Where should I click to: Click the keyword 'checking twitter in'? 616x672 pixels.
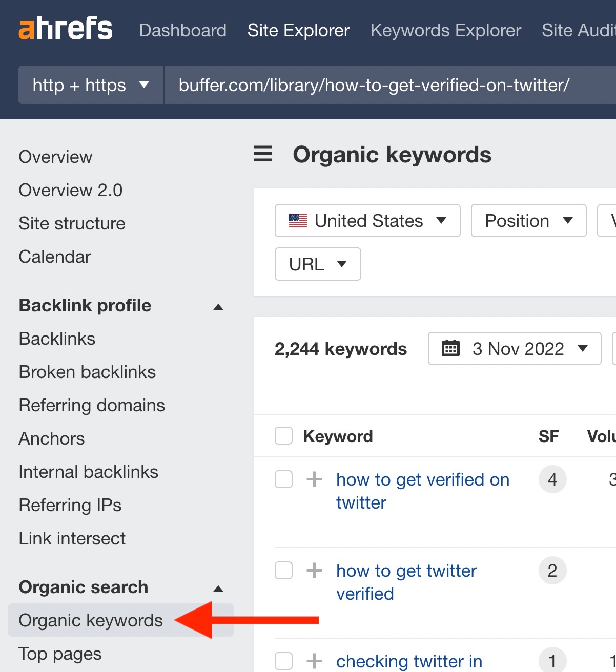[x=409, y=661]
